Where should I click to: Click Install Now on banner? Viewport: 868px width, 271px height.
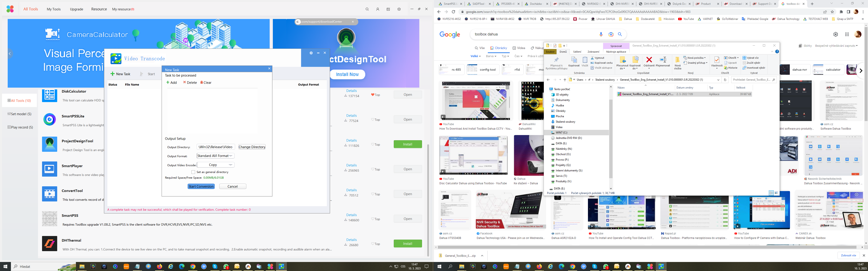point(347,74)
